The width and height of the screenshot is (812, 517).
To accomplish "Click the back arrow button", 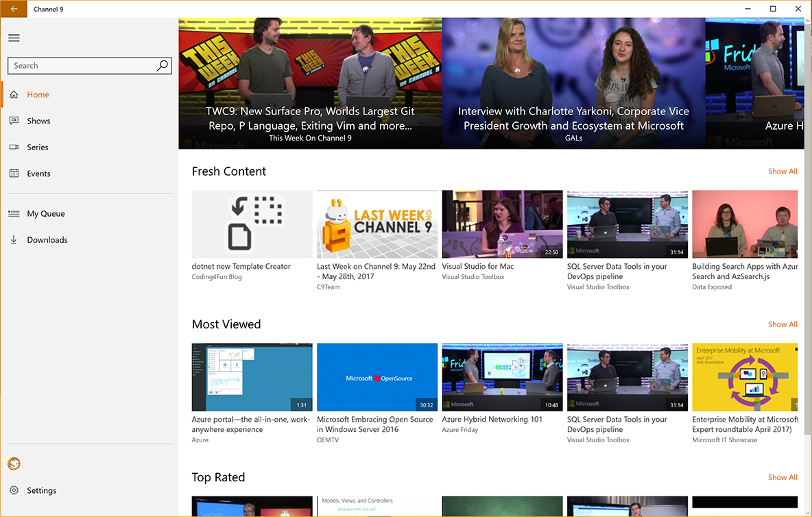I will pos(14,9).
